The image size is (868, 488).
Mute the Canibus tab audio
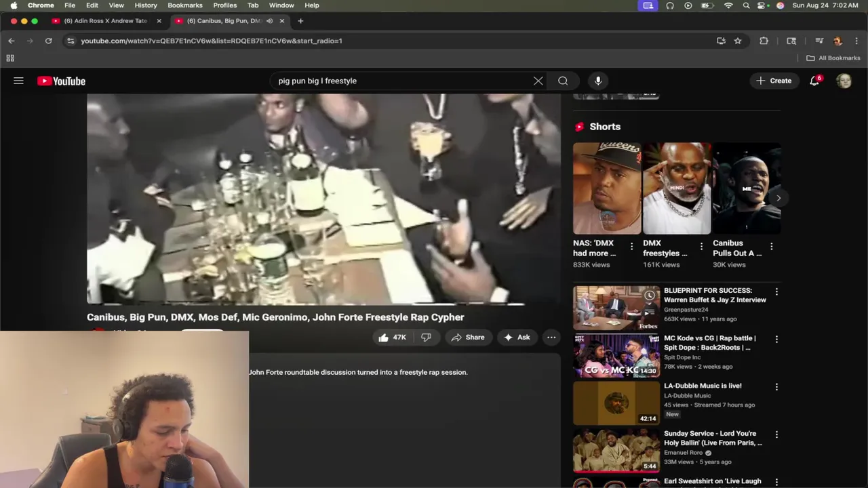click(x=269, y=21)
